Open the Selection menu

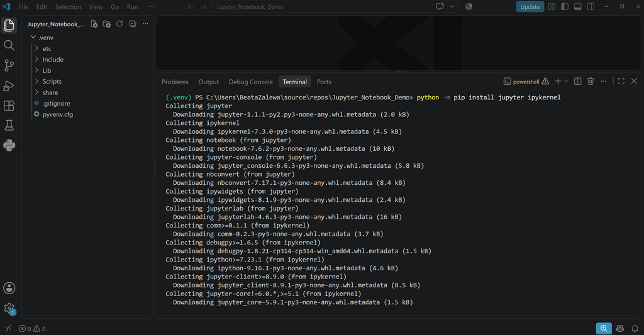click(x=68, y=6)
